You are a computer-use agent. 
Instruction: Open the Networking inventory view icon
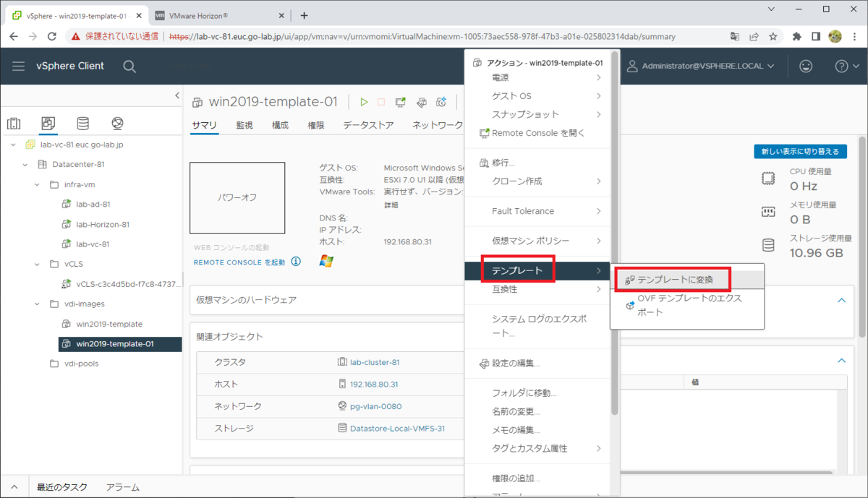pyautogui.click(x=117, y=123)
